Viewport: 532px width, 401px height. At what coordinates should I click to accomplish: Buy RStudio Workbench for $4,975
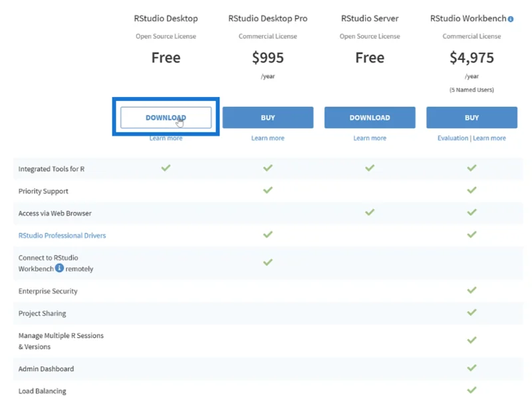coord(471,118)
